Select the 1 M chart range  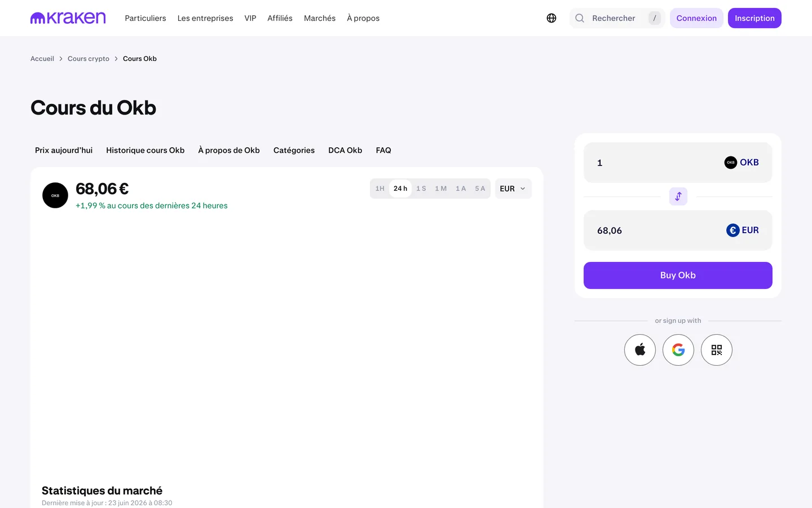point(441,189)
